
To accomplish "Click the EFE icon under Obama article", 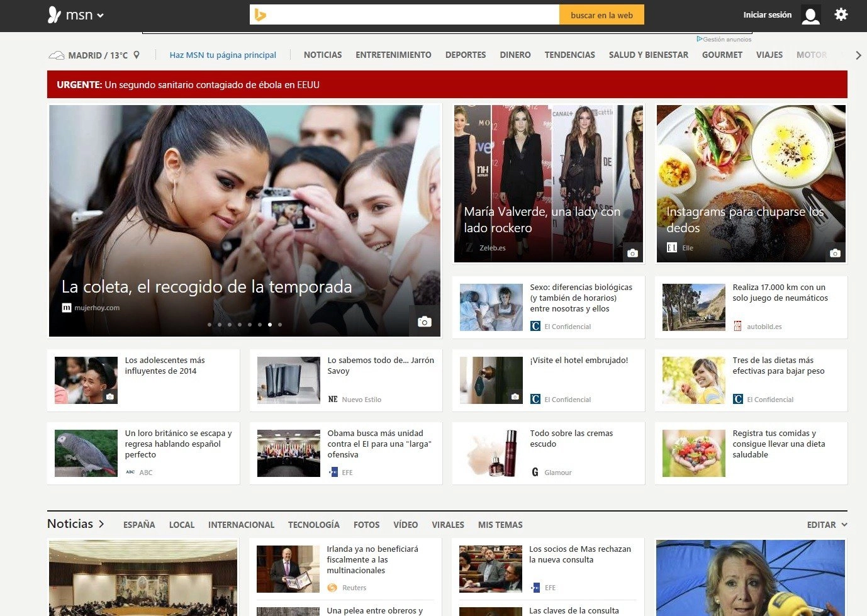I will coord(333,472).
